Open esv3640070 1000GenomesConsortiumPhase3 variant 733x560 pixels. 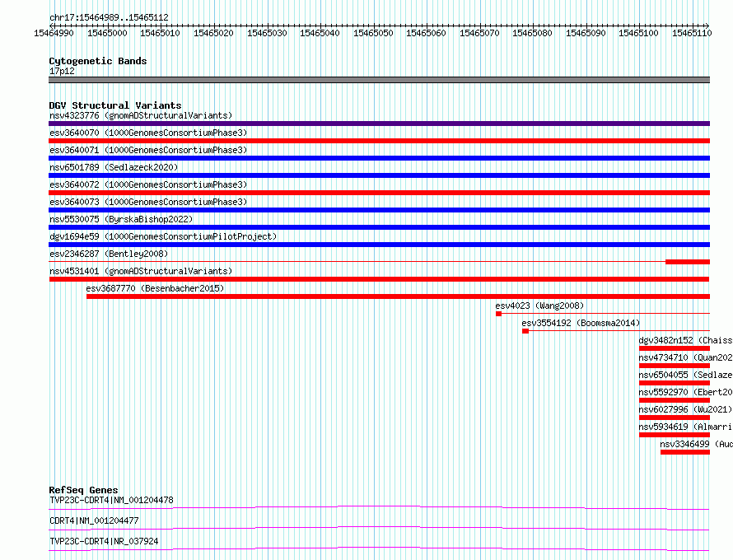point(148,133)
